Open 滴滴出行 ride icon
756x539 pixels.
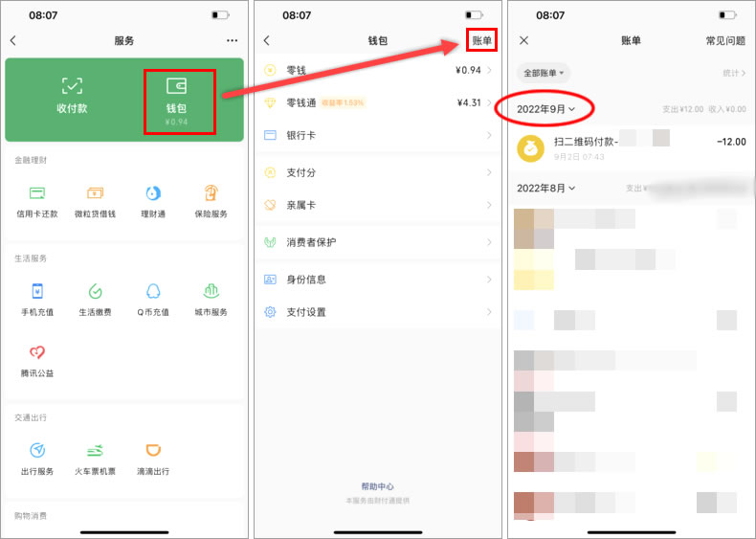pyautogui.click(x=153, y=450)
